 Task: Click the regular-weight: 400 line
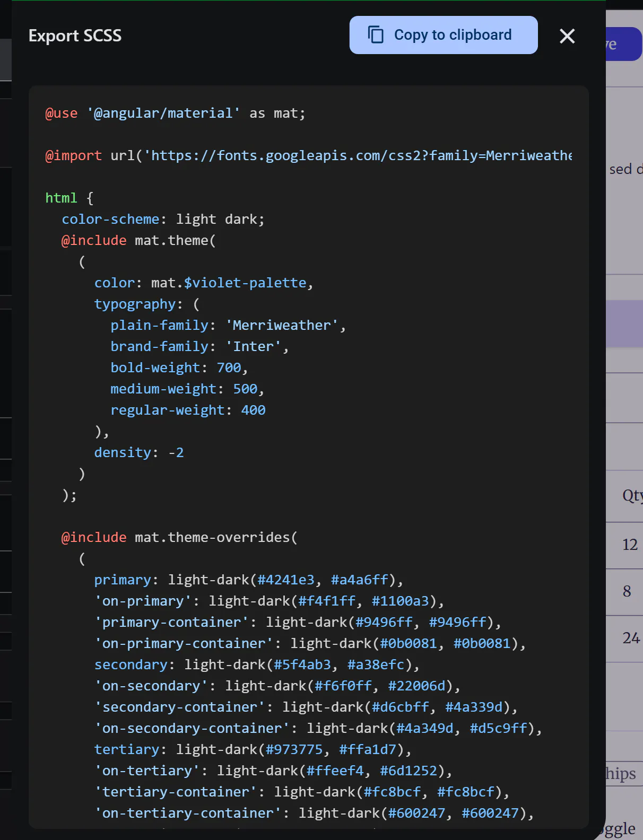[188, 410]
